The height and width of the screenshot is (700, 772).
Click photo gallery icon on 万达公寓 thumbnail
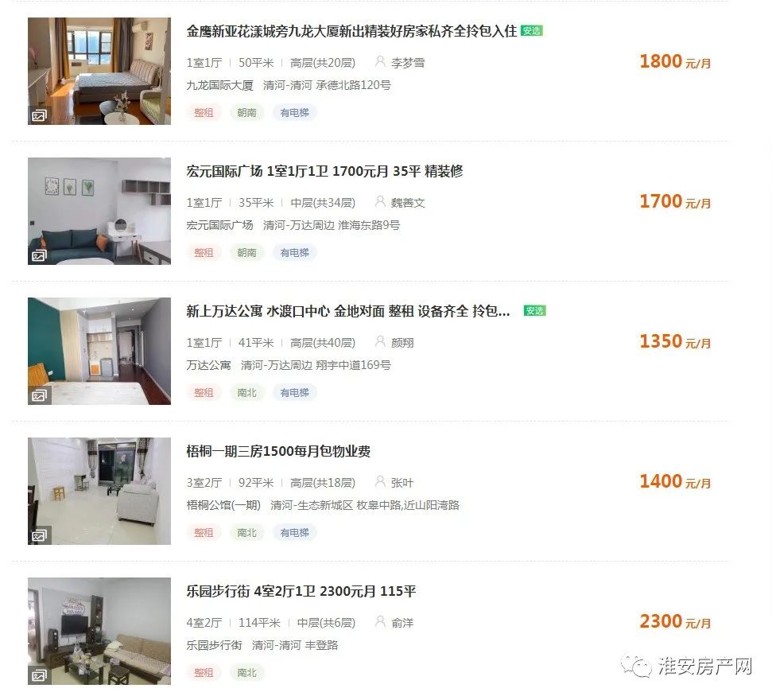click(39, 395)
